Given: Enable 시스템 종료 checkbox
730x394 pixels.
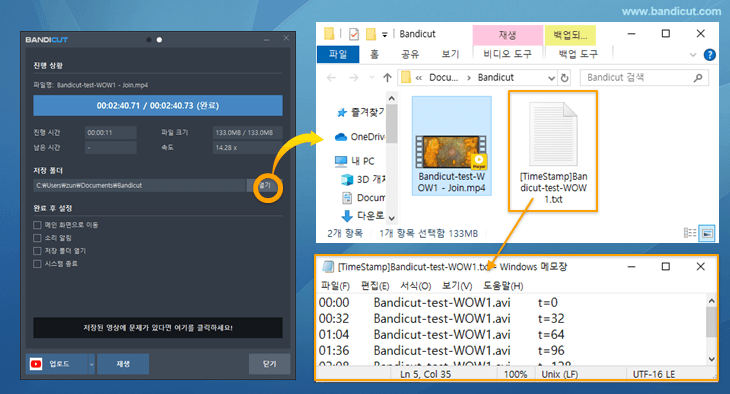Looking at the screenshot, I should pyautogui.click(x=37, y=264).
